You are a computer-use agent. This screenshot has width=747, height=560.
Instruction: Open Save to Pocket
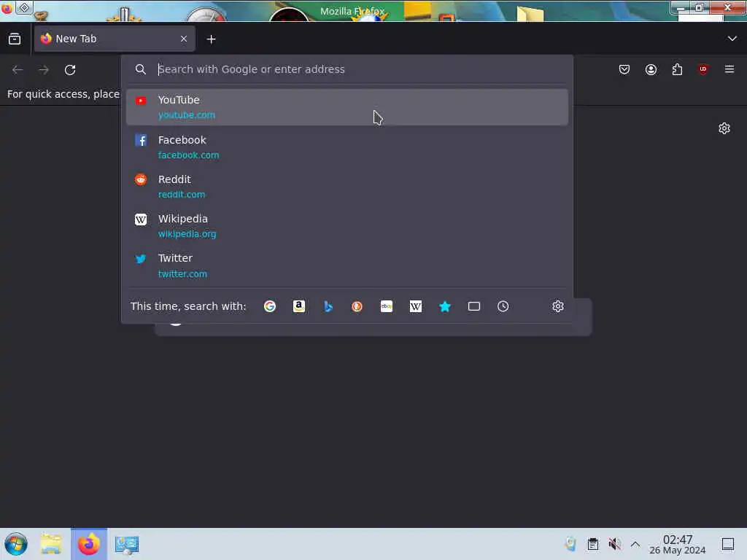point(624,69)
